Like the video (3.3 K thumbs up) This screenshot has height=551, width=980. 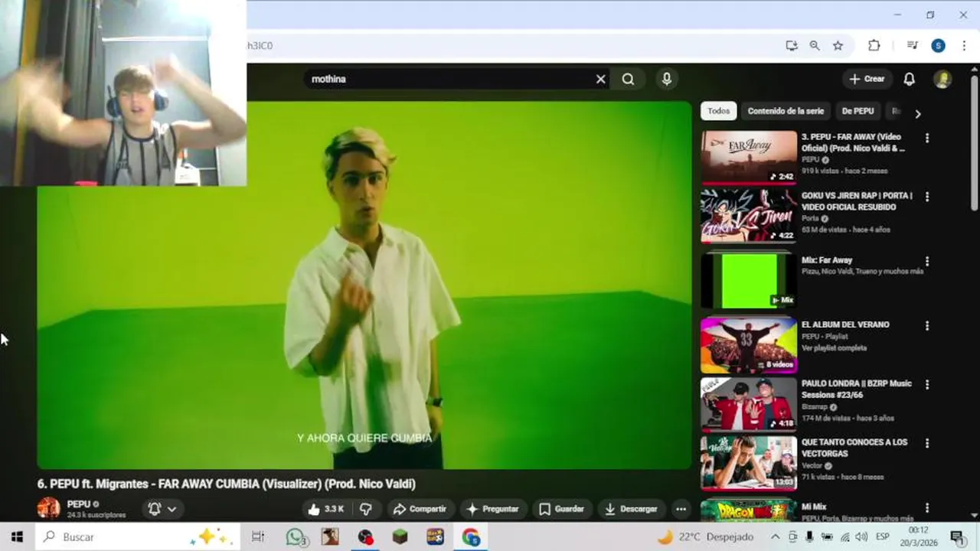coord(326,509)
